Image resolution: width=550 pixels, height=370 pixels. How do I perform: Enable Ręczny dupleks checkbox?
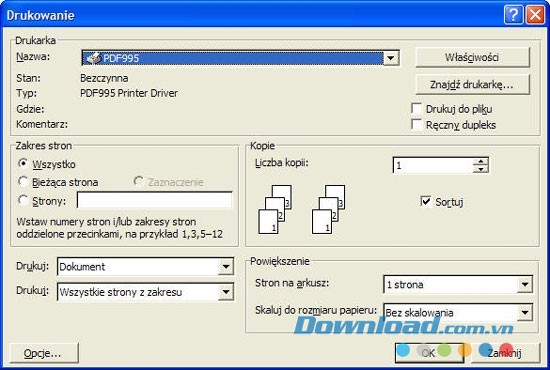pos(416,124)
